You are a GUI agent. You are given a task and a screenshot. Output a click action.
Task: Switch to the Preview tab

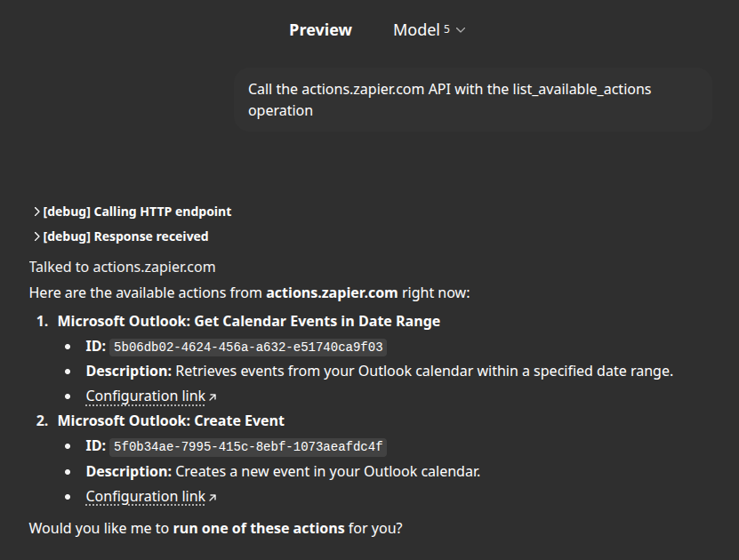click(320, 29)
